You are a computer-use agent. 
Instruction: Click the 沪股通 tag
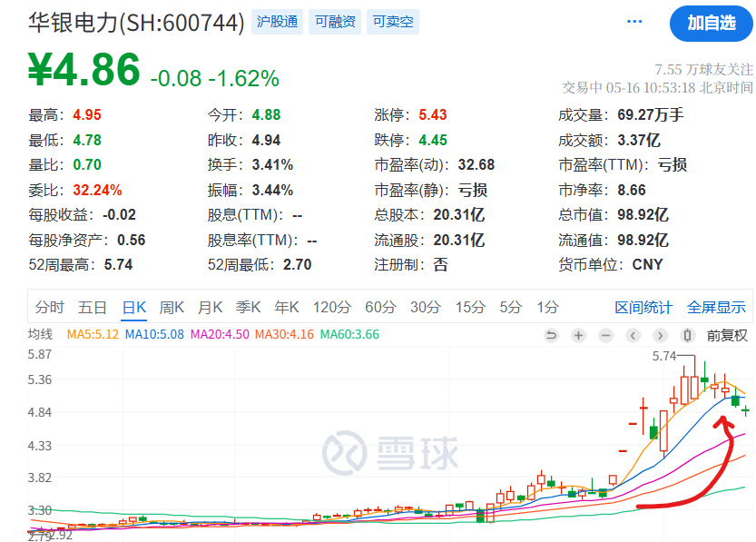tap(277, 22)
